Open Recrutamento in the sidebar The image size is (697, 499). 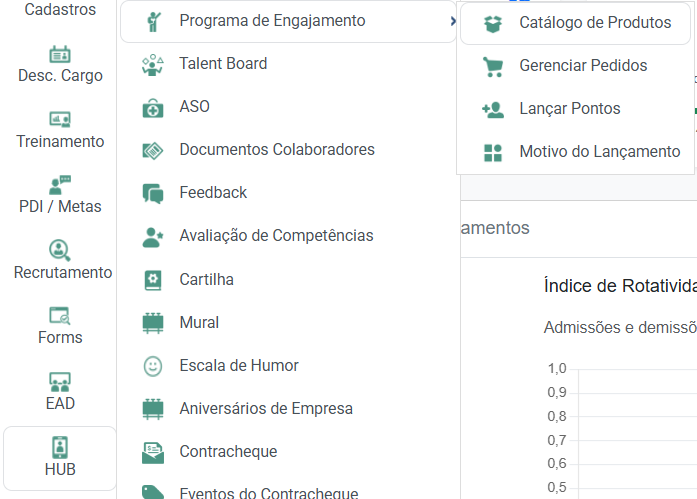tap(62, 260)
